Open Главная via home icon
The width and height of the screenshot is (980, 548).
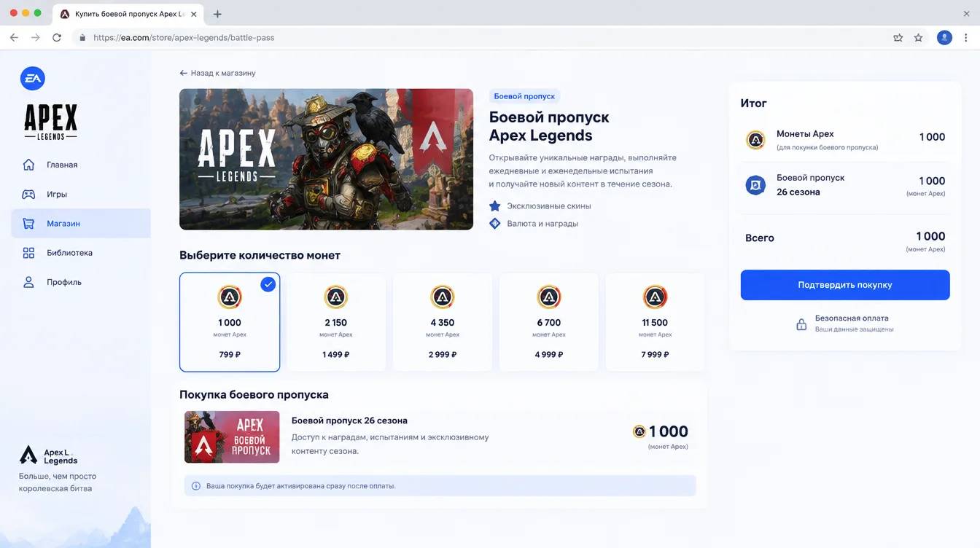[x=28, y=165]
